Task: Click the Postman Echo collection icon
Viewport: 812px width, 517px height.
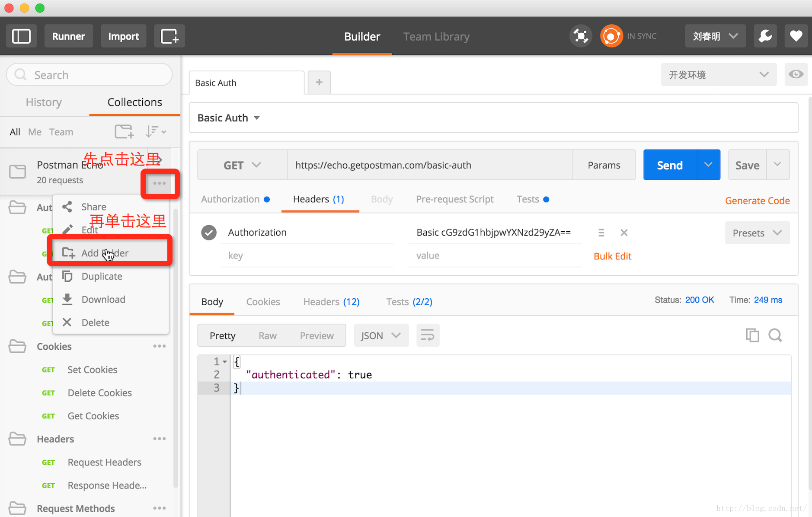Action: pos(18,172)
